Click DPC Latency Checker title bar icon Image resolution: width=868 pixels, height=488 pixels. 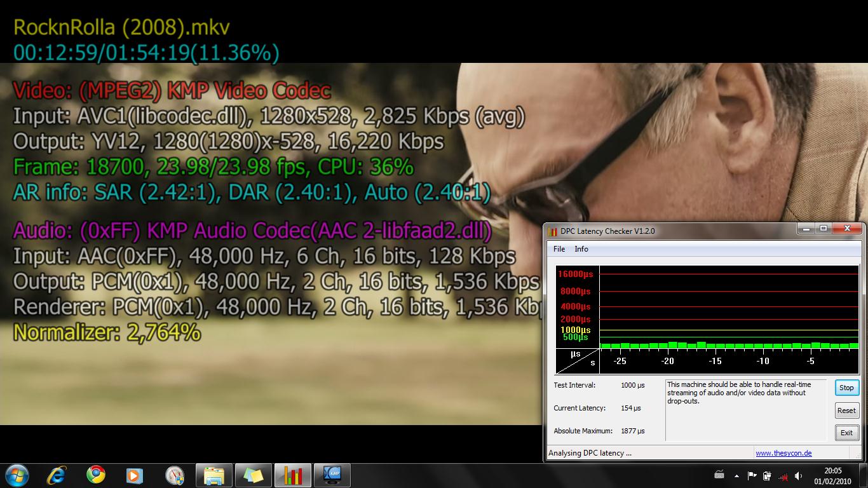(x=552, y=231)
